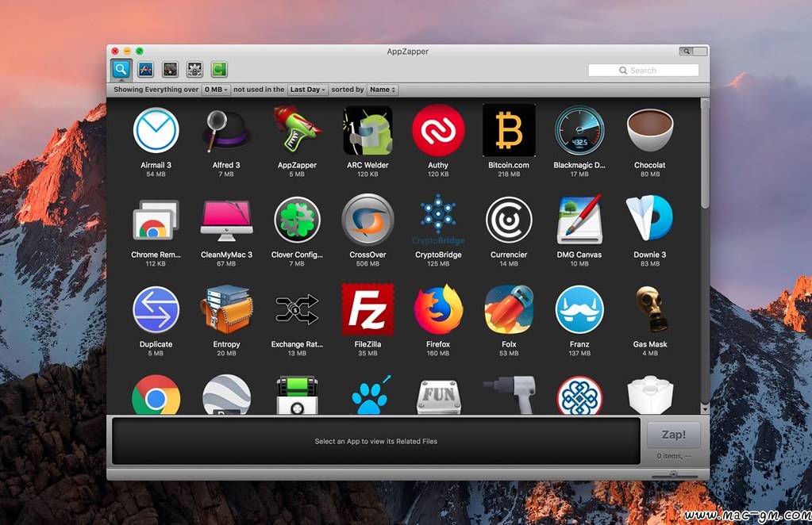Viewport: 812px width, 525px height.
Task: Click the vertical scrollbar thumb
Action: [x=704, y=154]
